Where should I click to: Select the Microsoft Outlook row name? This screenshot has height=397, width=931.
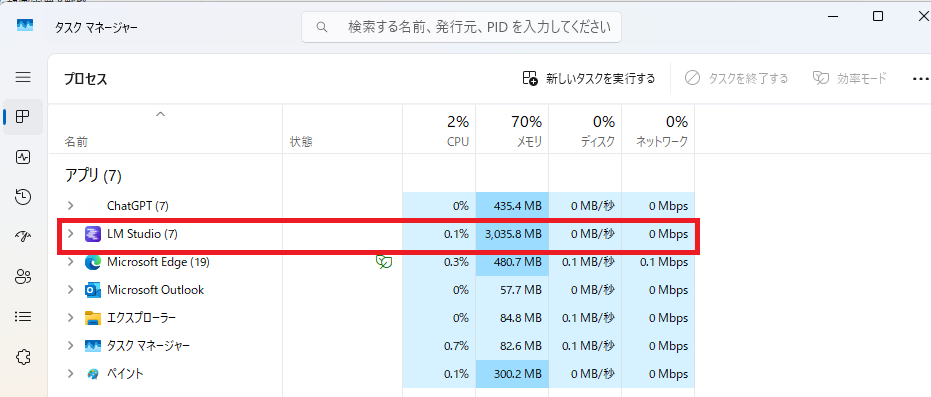click(x=156, y=290)
